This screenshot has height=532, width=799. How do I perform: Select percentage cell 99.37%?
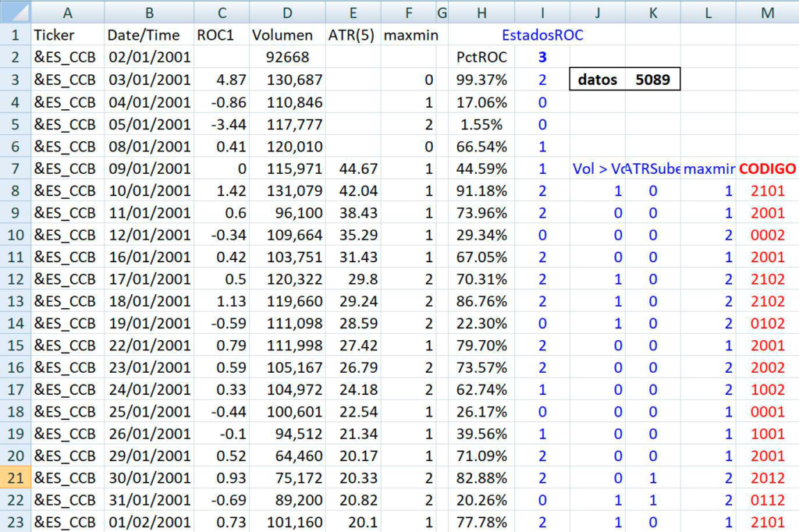pyautogui.click(x=481, y=80)
